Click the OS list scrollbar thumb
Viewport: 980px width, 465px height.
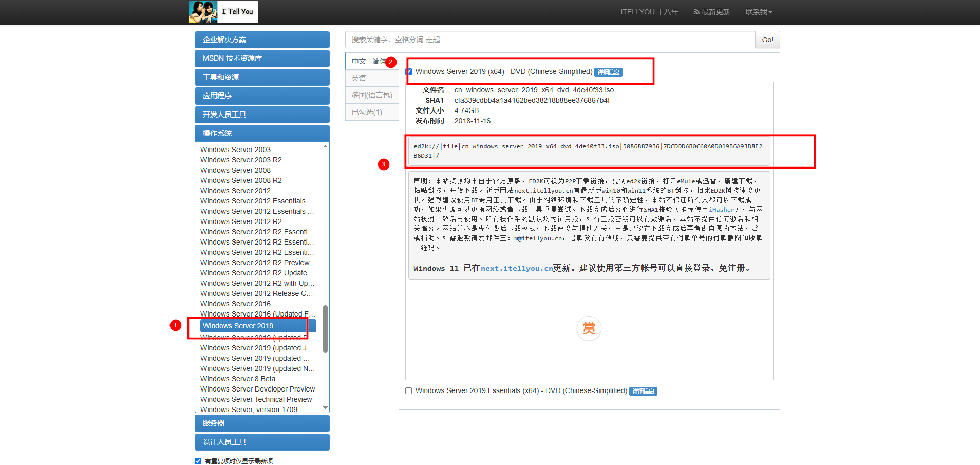[x=325, y=329]
